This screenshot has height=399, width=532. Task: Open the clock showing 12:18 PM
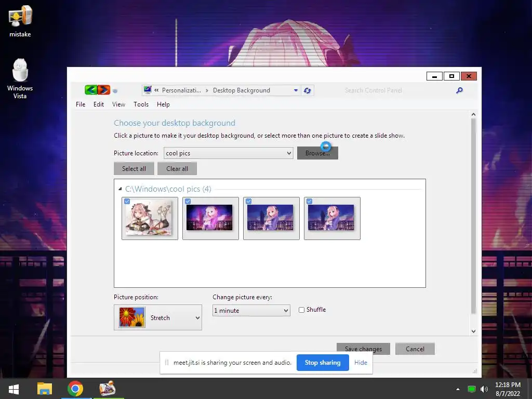click(x=508, y=389)
